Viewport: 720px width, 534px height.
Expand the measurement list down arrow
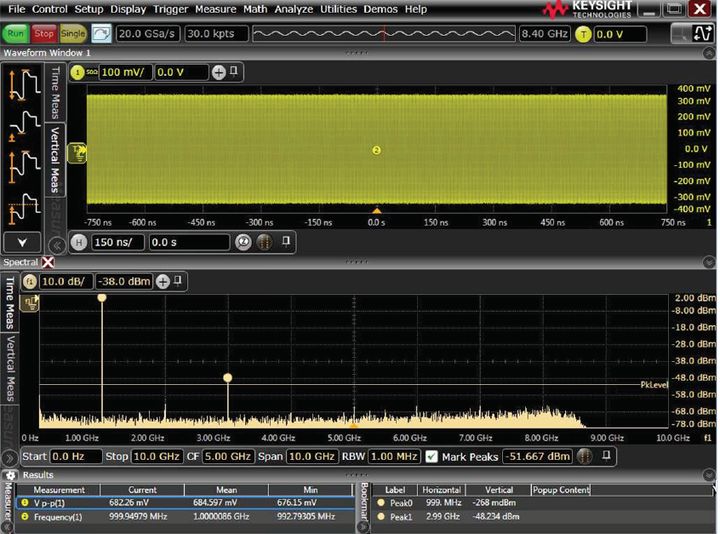tap(22, 242)
